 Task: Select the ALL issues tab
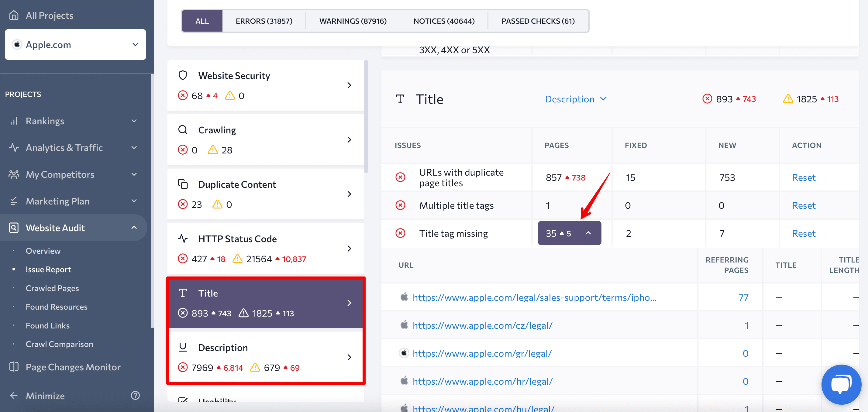point(202,21)
